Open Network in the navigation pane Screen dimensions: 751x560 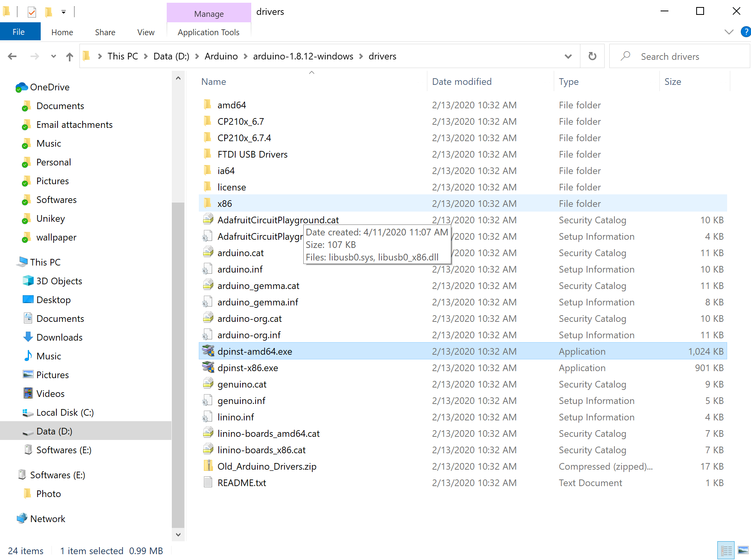pyautogui.click(x=48, y=519)
